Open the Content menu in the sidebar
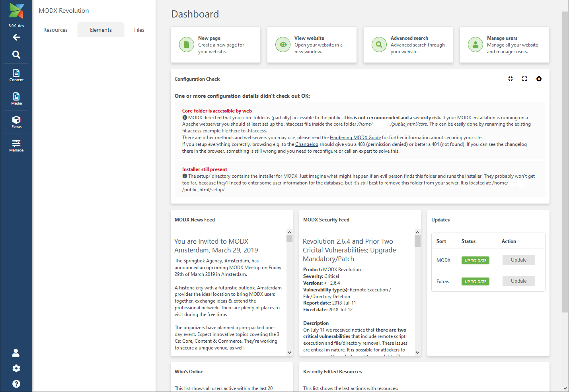Screen dimensions: 569x392 16,75
